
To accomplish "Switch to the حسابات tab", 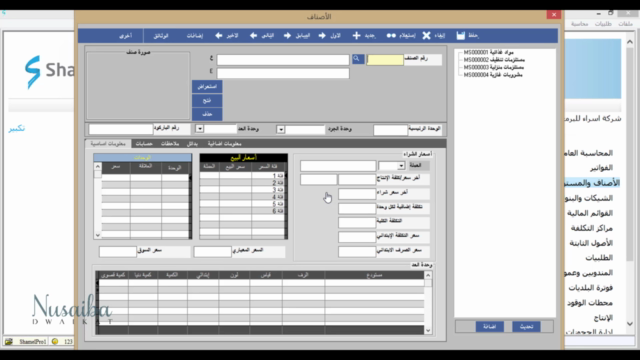I will coord(144,144).
